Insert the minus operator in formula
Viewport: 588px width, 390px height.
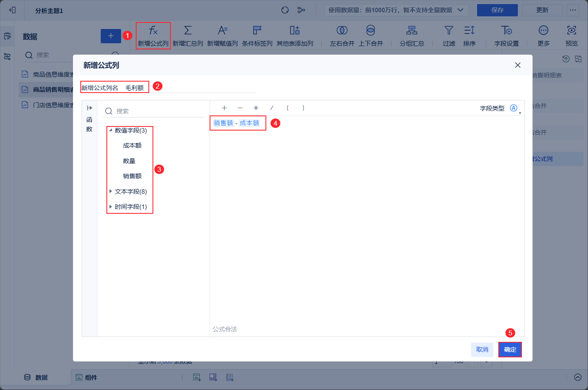click(240, 108)
